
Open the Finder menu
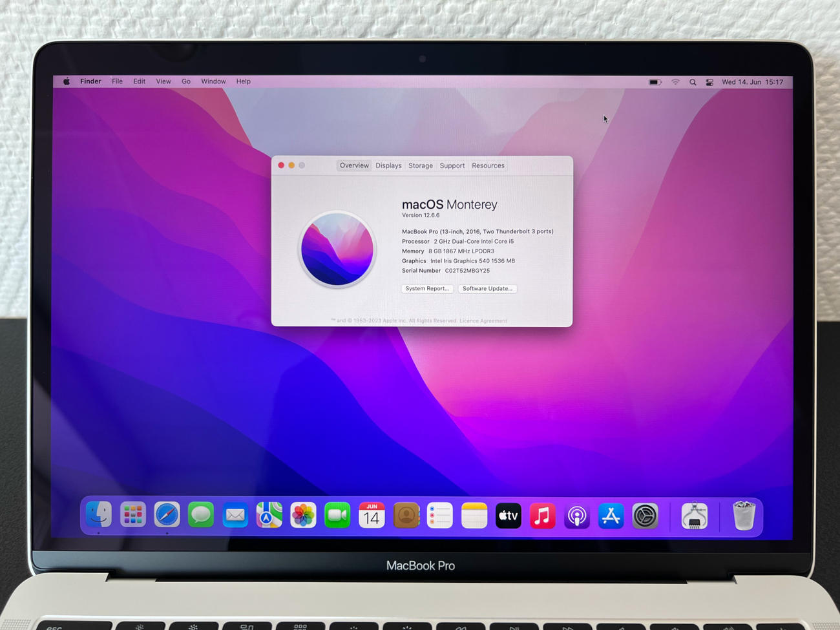click(90, 81)
